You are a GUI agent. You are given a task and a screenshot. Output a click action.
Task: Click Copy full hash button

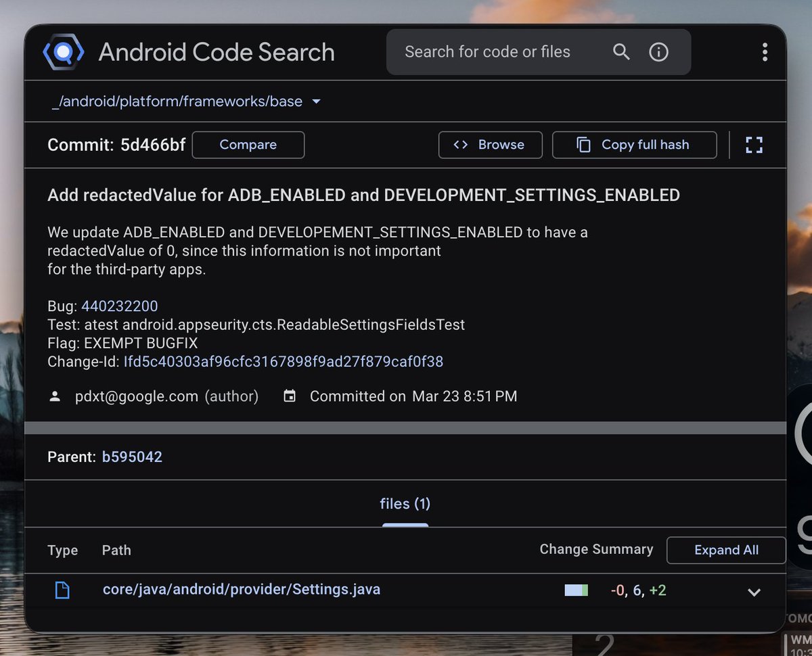click(635, 145)
